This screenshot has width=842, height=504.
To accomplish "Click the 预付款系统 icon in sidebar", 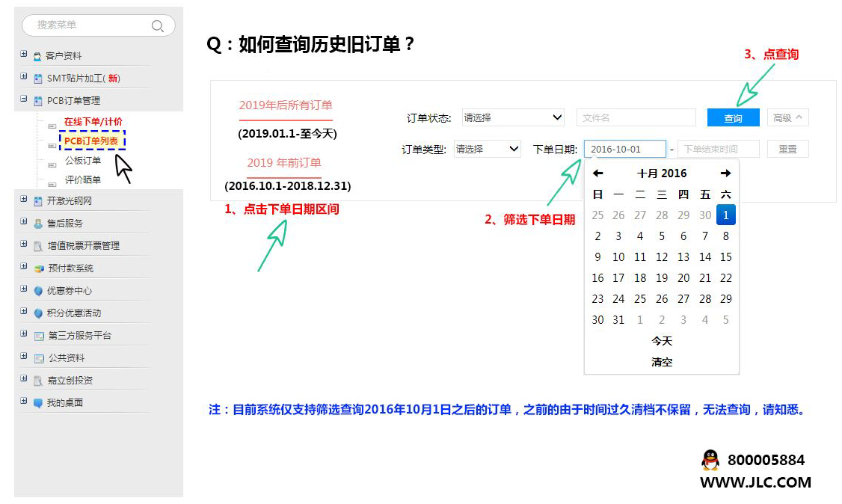I will [x=38, y=268].
